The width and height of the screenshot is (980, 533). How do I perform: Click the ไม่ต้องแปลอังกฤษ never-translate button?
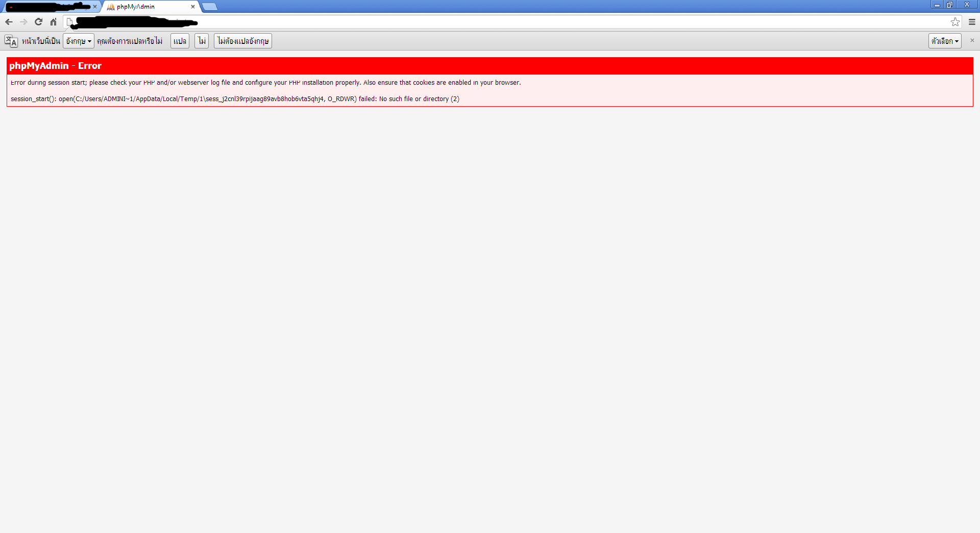coord(243,41)
